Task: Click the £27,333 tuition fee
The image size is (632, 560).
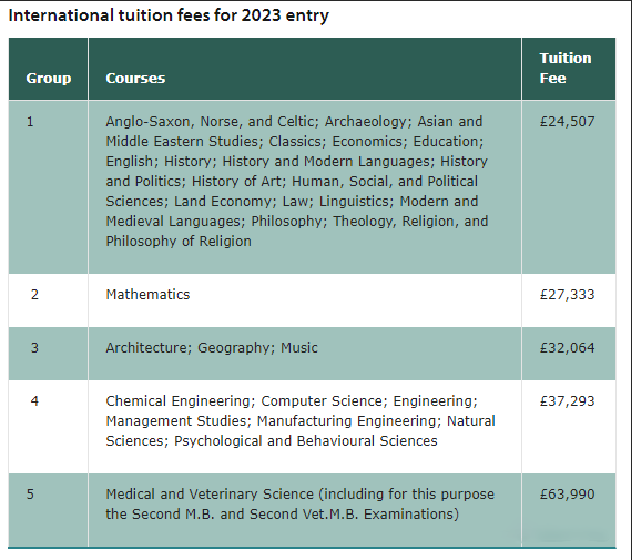Action: (x=567, y=294)
